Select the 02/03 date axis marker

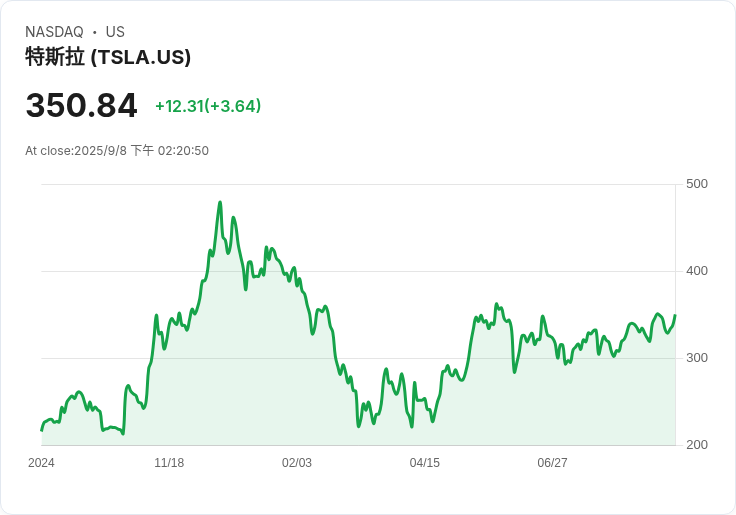[297, 463]
